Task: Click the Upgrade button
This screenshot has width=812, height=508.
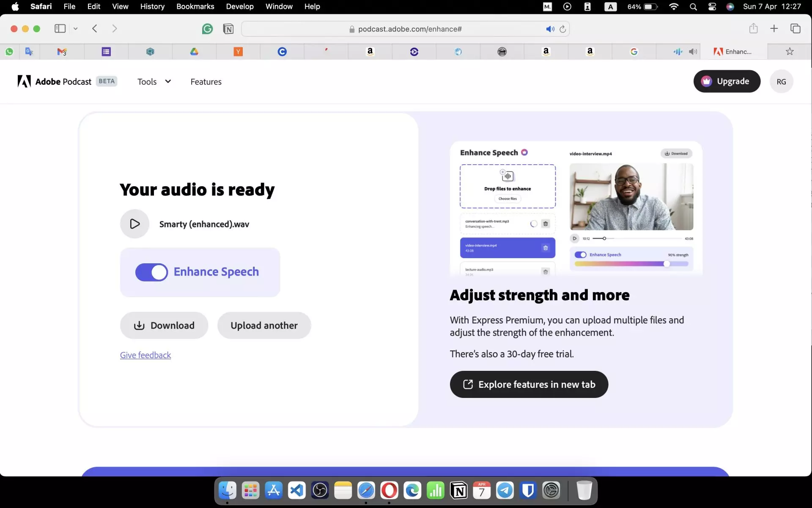Action: click(727, 81)
